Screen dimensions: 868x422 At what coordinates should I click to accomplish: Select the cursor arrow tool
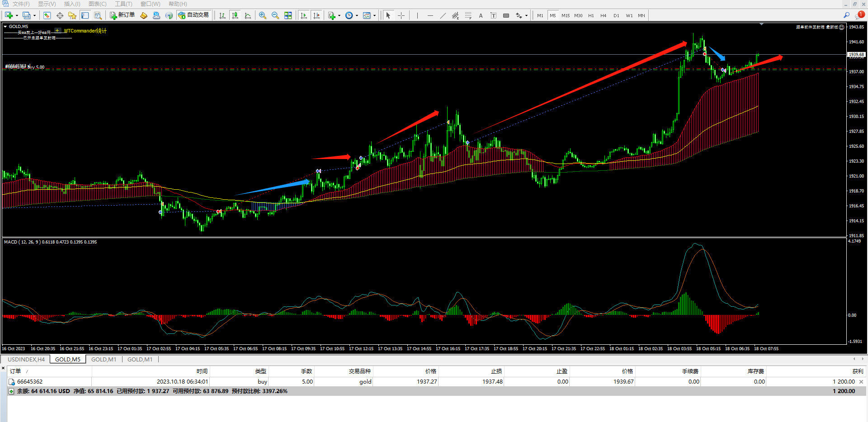388,15
